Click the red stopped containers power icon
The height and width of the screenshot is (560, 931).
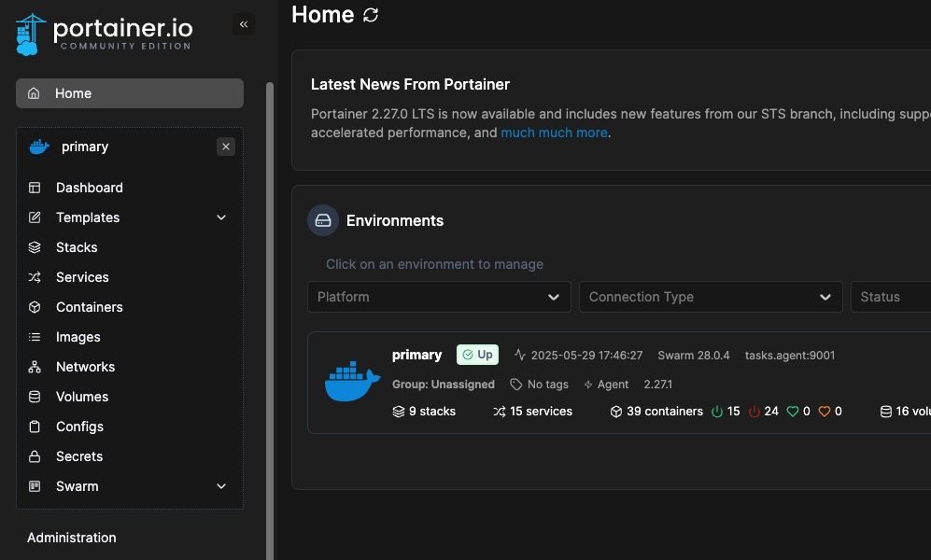(x=755, y=411)
